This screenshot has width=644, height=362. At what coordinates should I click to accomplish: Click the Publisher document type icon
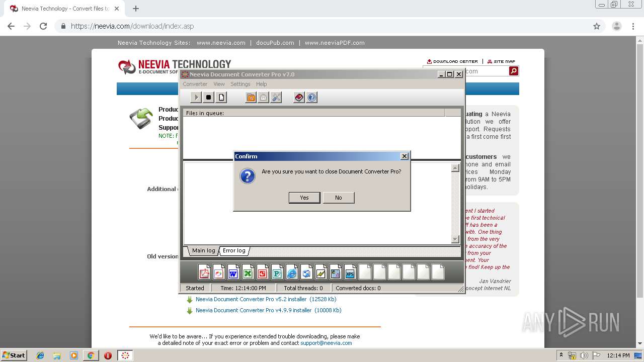tap(277, 272)
